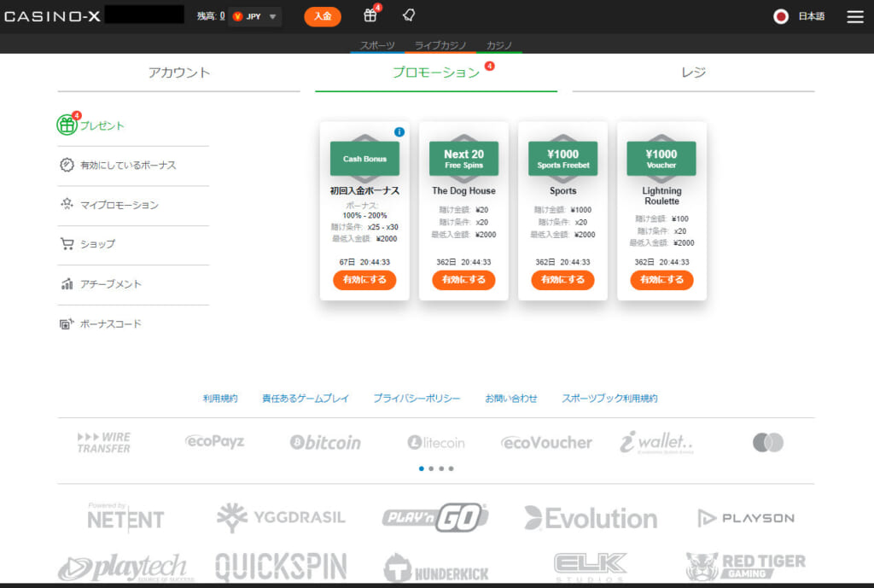Viewport: 874px width, 588px height.
Task: Open the 利用規約 link
Action: 220,399
